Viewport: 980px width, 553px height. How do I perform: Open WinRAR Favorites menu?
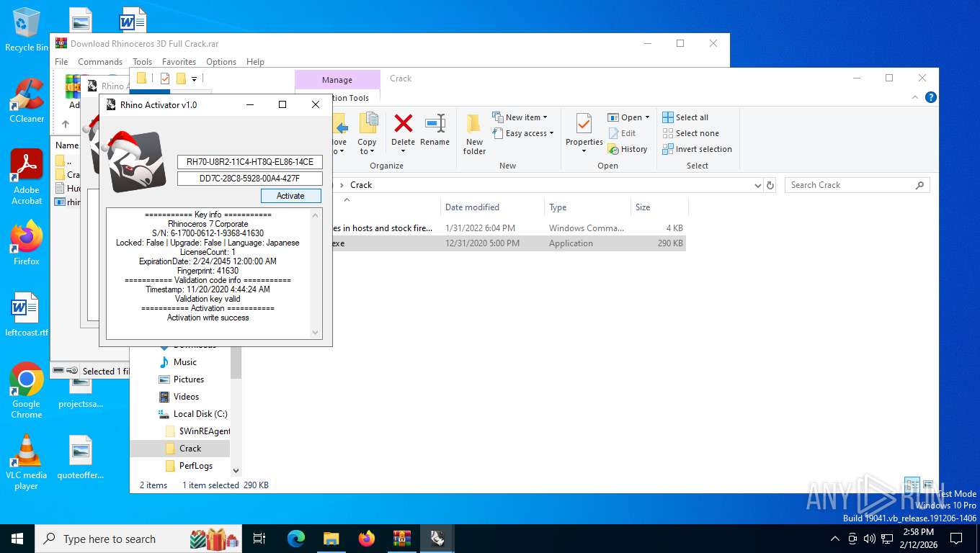point(179,62)
